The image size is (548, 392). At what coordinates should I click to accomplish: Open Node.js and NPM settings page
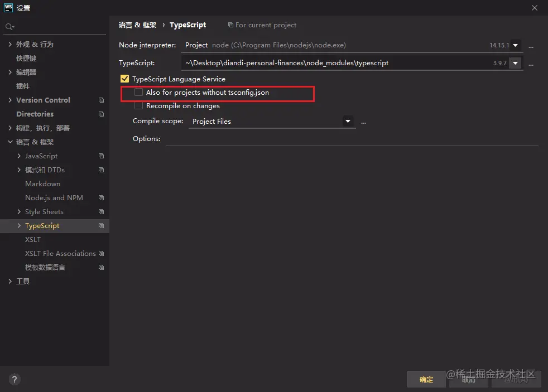[54, 198]
